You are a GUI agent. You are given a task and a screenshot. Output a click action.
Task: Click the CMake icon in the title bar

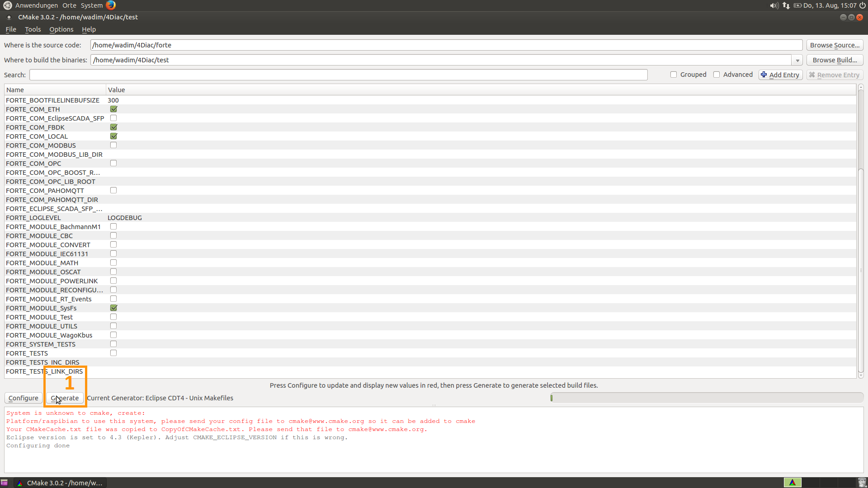(x=9, y=17)
